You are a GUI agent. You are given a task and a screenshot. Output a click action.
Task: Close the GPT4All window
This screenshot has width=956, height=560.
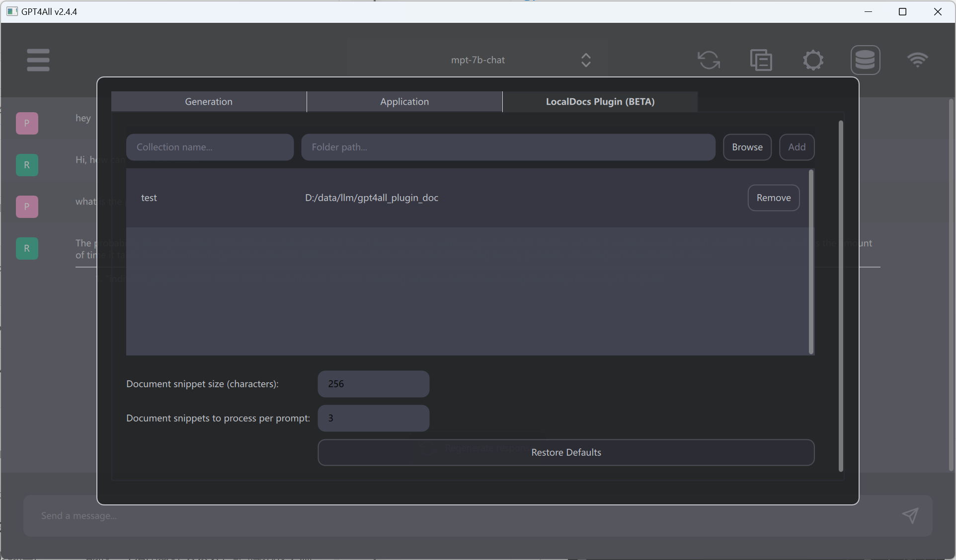pyautogui.click(x=938, y=11)
